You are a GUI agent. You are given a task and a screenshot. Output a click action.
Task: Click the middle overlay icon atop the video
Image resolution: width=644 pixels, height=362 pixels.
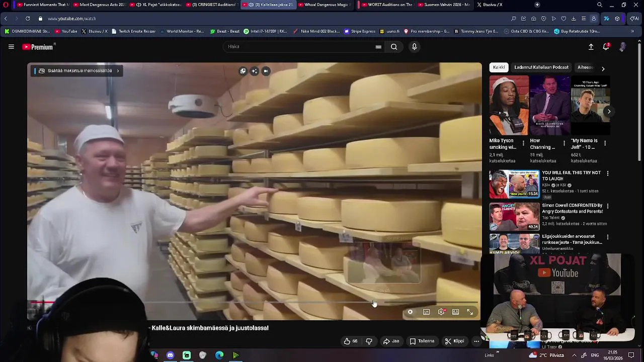point(254,71)
